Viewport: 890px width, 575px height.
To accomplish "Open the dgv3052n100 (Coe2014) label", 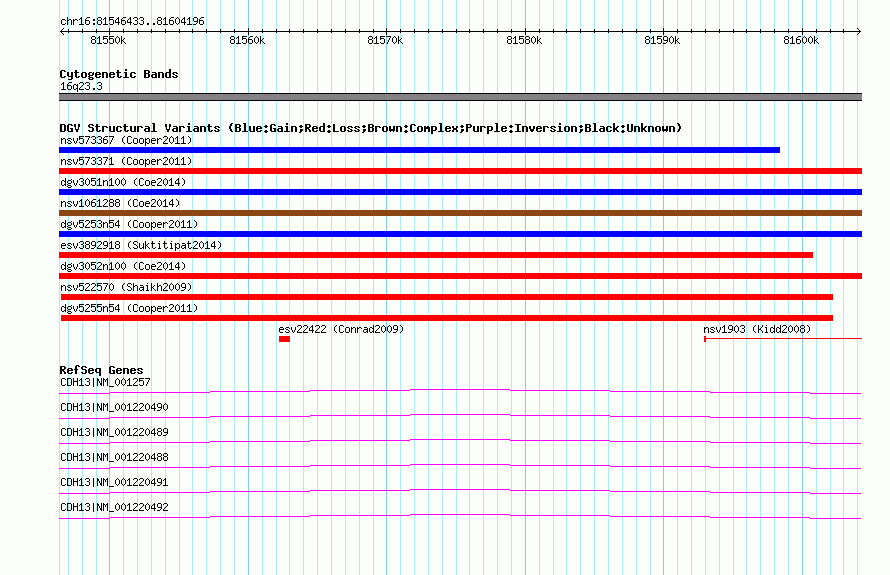I will click(123, 266).
